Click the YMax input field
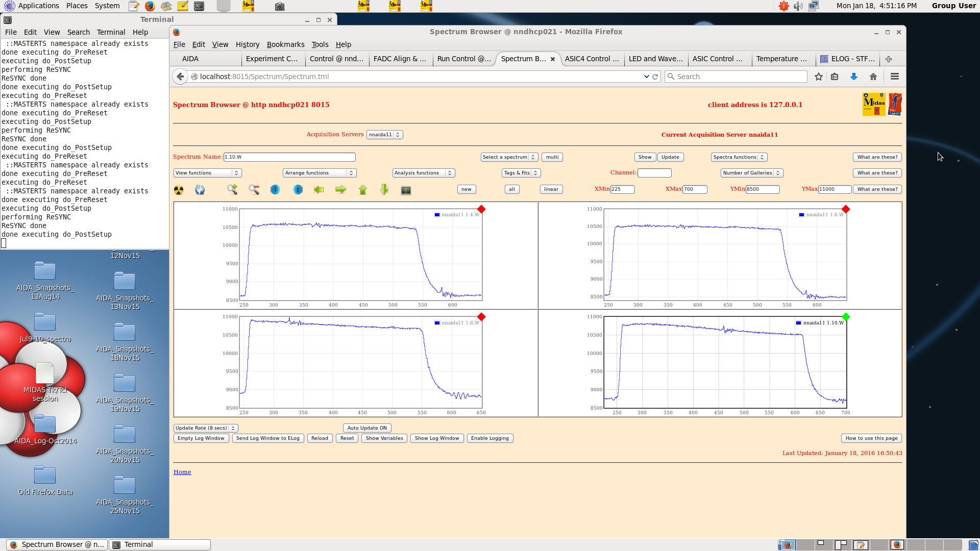Image resolution: width=980 pixels, height=551 pixels. coord(835,189)
